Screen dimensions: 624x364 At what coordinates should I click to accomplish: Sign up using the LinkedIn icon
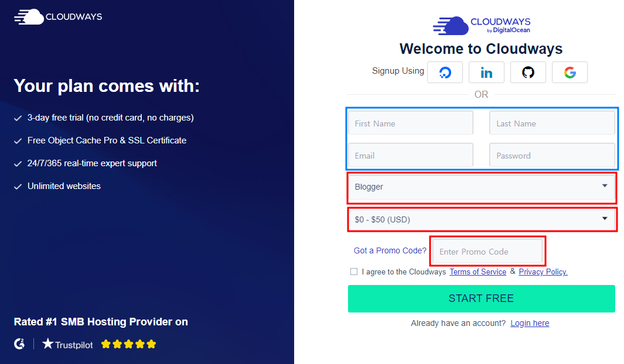coord(486,73)
